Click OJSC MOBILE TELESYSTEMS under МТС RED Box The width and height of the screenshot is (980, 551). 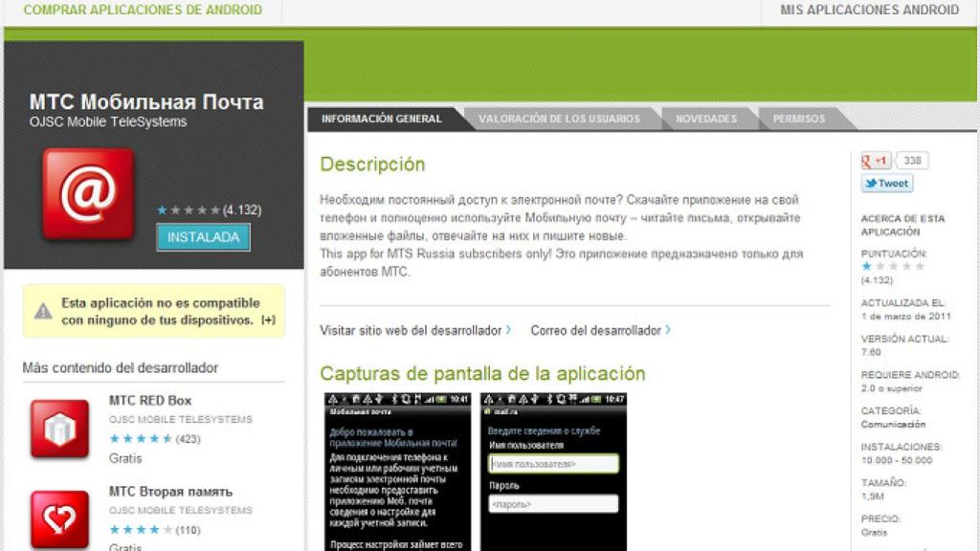pos(181,420)
